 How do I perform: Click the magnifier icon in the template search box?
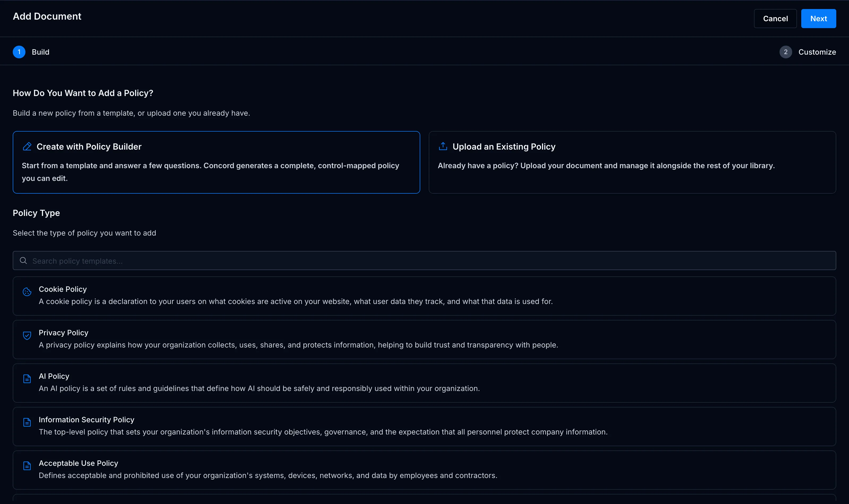click(x=23, y=260)
